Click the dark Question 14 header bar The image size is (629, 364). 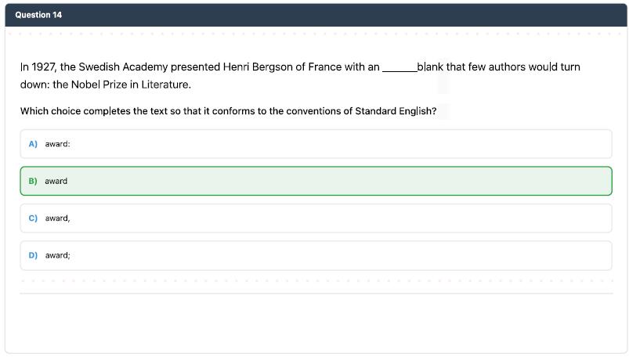[x=315, y=15]
